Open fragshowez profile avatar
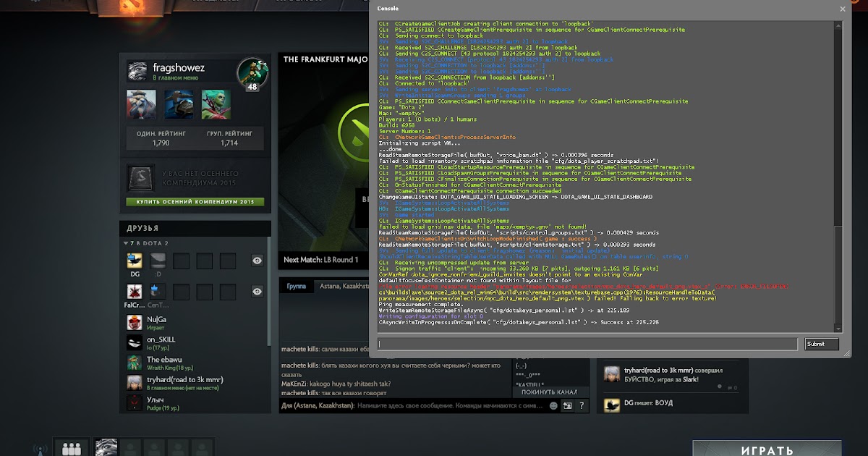Viewport: 868px width, 456px height. (x=137, y=69)
